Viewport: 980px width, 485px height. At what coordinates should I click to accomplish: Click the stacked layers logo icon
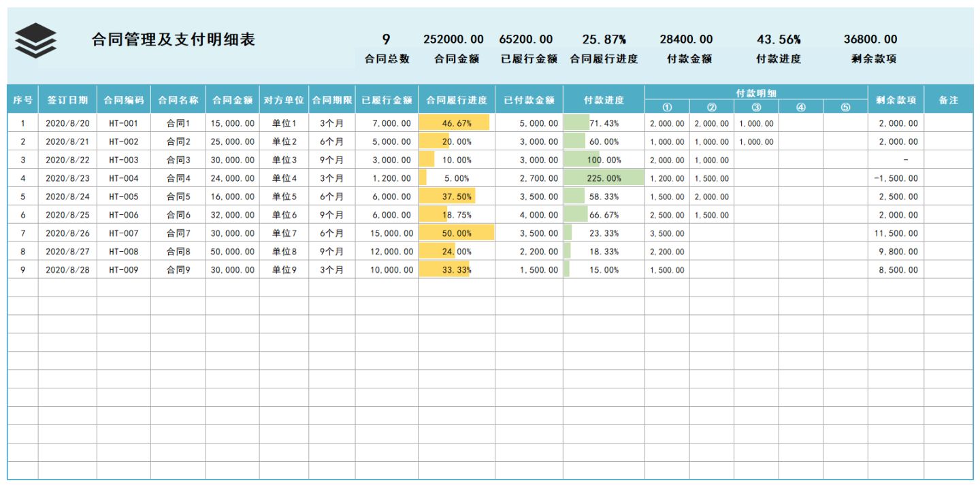35,40
